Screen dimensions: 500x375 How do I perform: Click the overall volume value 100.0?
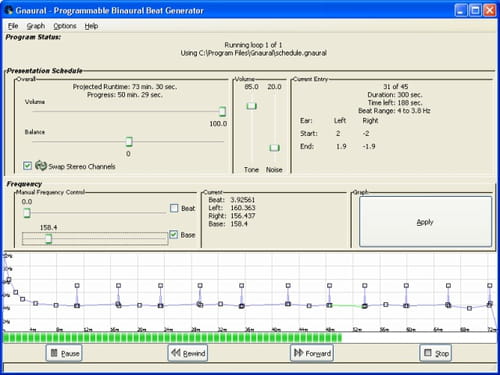[218, 124]
